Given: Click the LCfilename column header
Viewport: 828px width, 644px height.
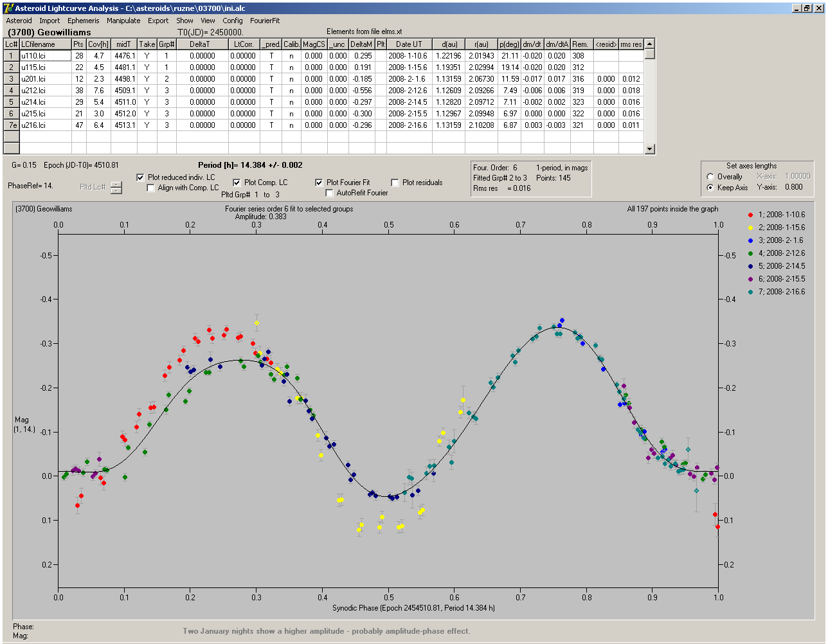Looking at the screenshot, I should (45, 44).
